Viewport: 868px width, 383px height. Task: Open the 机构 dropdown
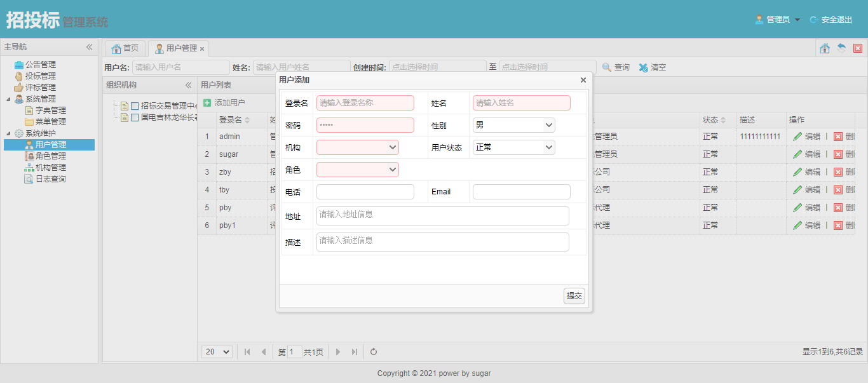(358, 147)
